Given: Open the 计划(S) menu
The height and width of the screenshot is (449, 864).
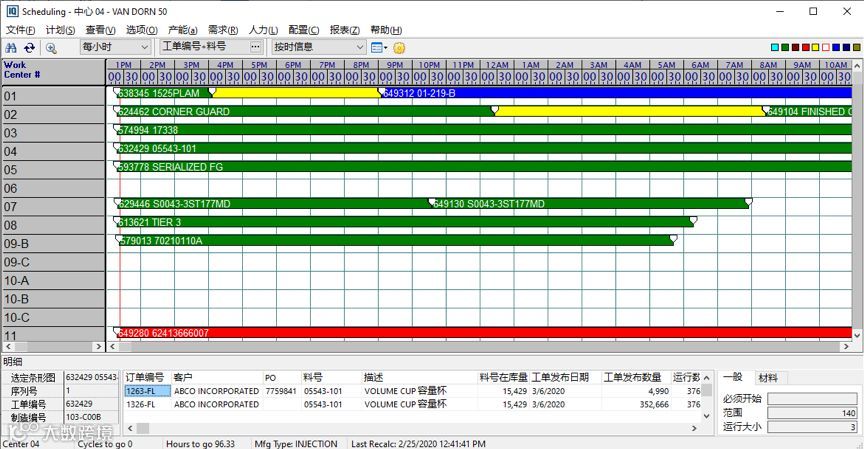Looking at the screenshot, I should pos(60,30).
